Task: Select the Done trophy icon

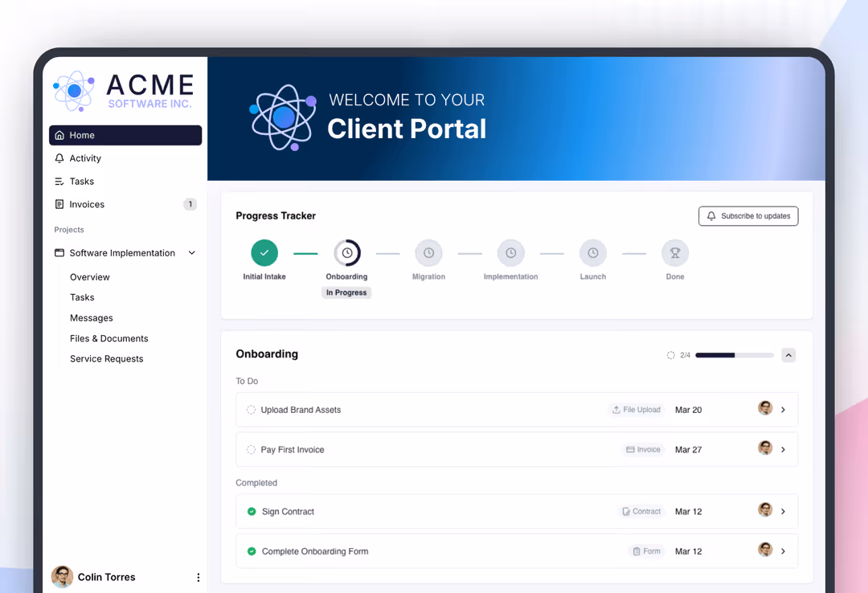Action: 675,253
